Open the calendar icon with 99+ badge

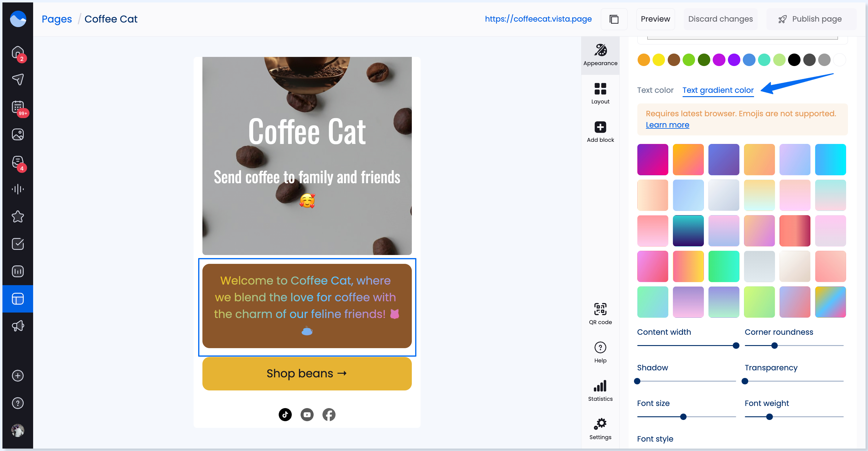point(18,107)
